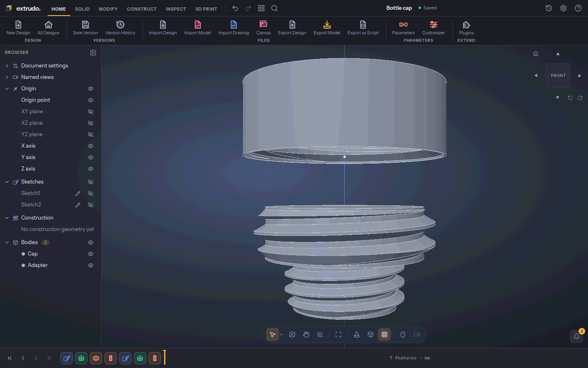Click Export as Script icon
The image size is (588, 368).
(363, 25)
